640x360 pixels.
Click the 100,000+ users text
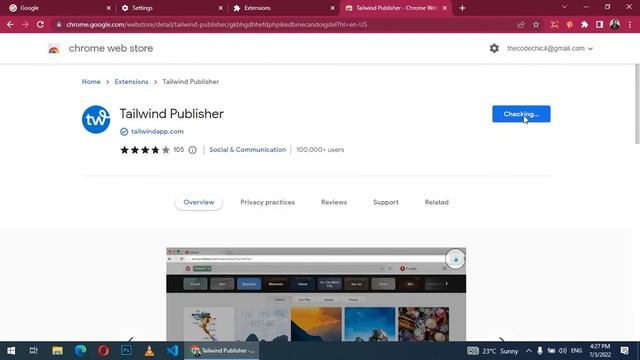click(x=320, y=150)
